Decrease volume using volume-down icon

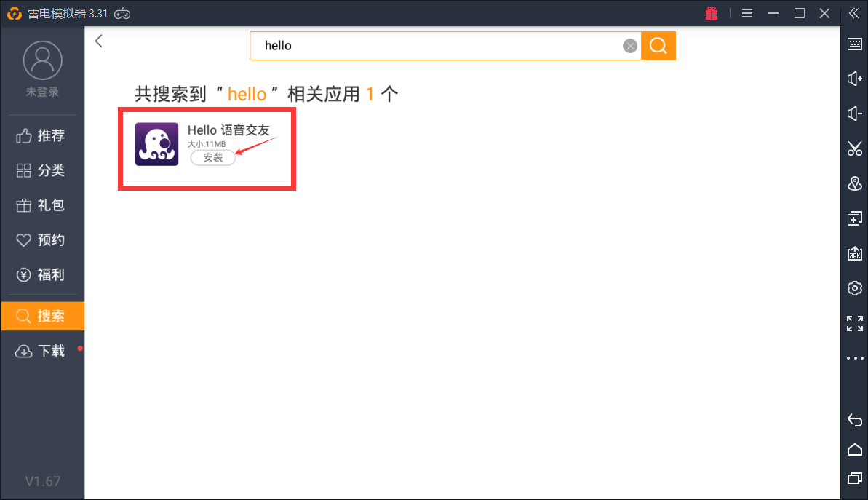[854, 113]
